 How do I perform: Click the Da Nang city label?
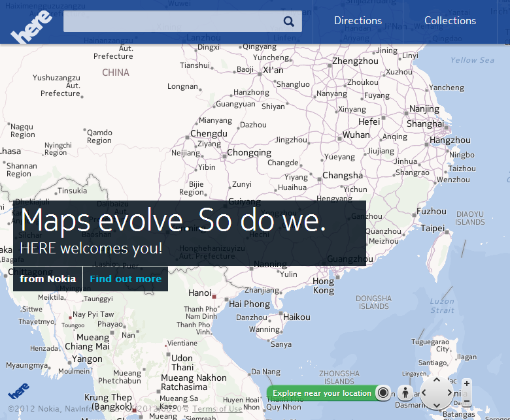point(265,372)
